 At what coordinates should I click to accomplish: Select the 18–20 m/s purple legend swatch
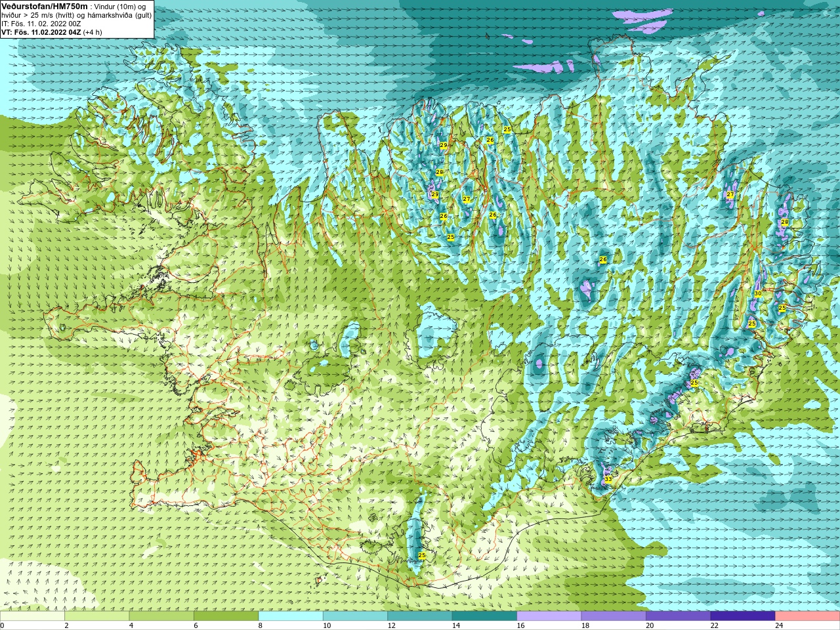pyautogui.click(x=614, y=616)
